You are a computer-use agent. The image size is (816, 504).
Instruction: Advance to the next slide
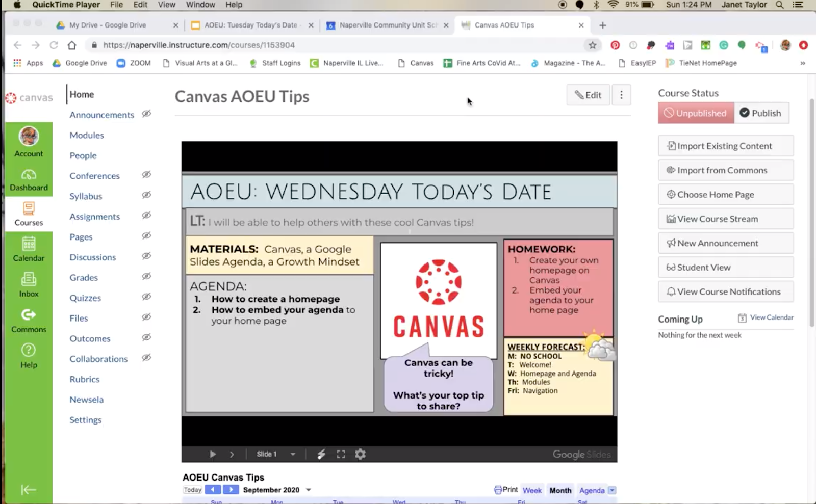(232, 454)
